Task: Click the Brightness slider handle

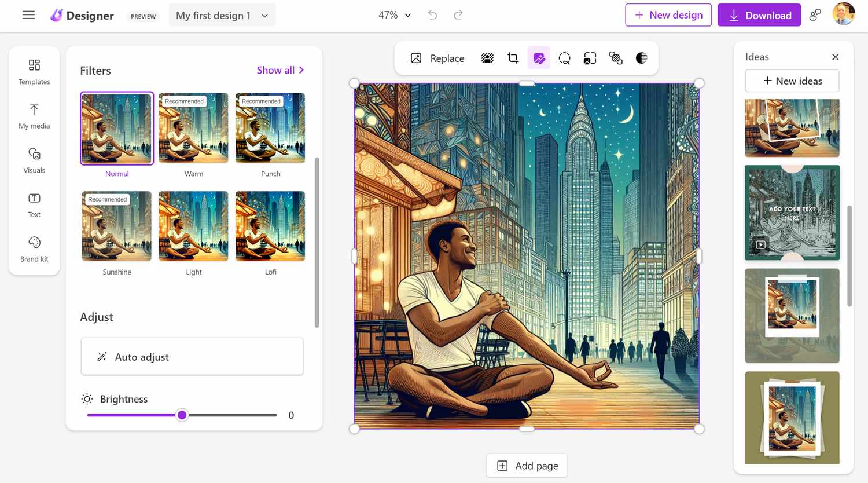Action: point(182,415)
